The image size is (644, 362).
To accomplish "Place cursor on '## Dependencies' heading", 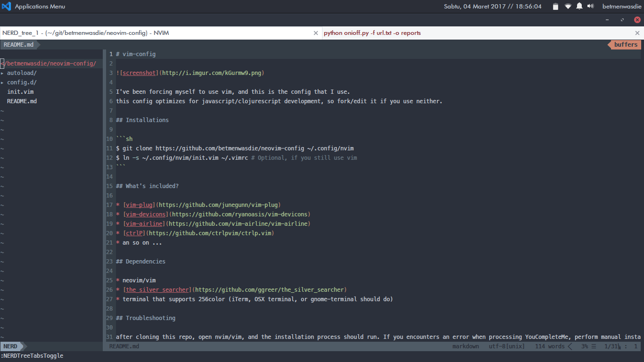I will click(x=141, y=262).
